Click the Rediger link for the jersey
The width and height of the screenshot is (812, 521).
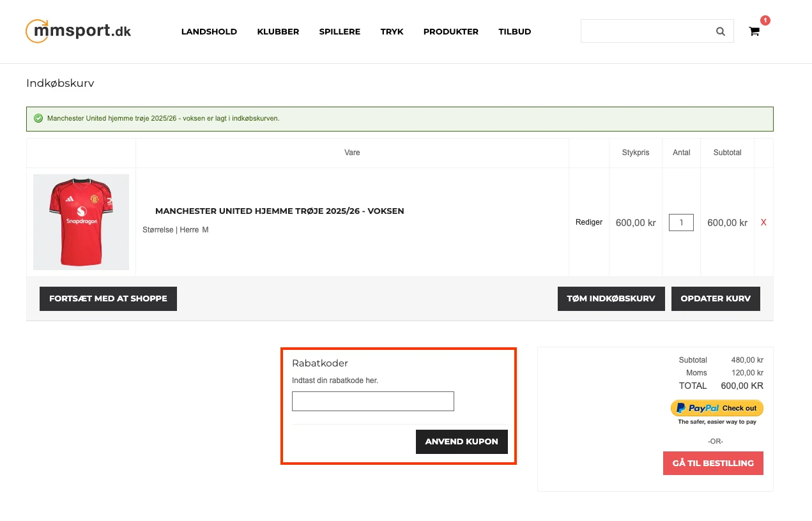pyautogui.click(x=588, y=222)
